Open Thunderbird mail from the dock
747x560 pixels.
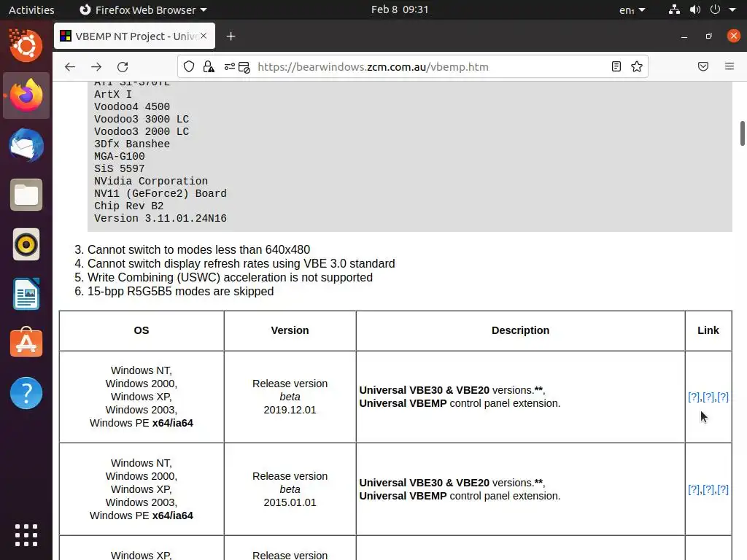pos(26,145)
